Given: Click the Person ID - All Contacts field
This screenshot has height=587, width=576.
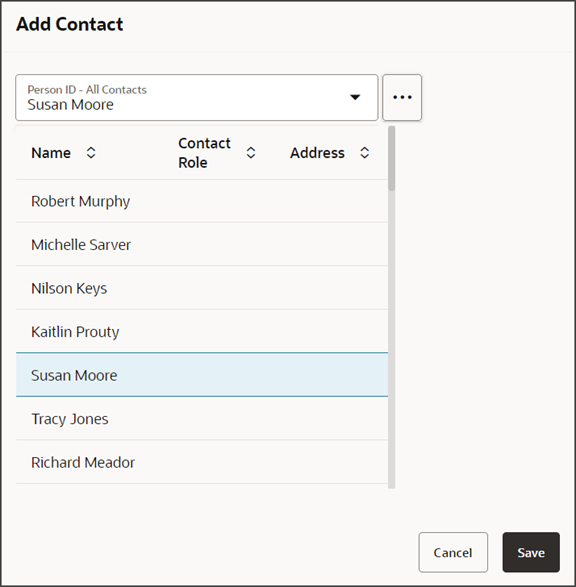Looking at the screenshot, I should [197, 97].
